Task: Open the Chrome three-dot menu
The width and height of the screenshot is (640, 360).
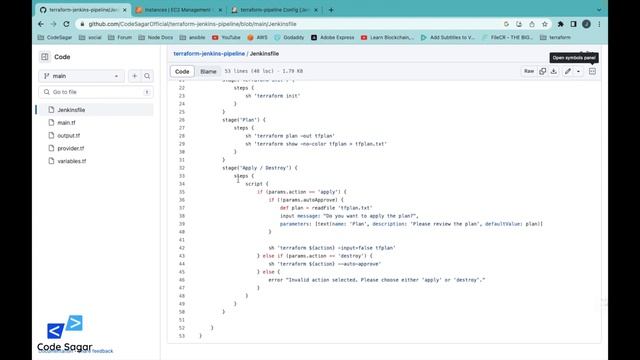Action: pyautogui.click(x=599, y=24)
